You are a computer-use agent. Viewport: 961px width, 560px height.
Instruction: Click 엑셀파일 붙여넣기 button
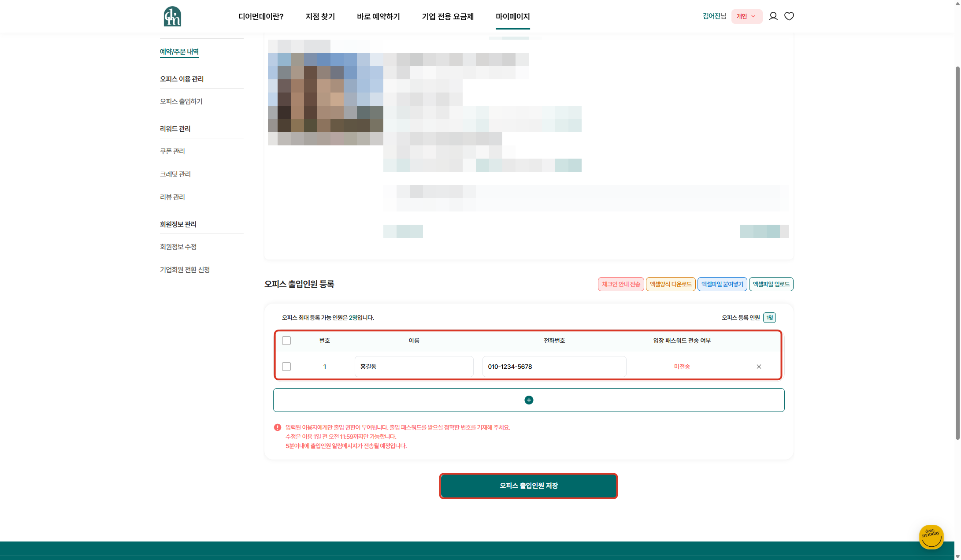point(722,284)
